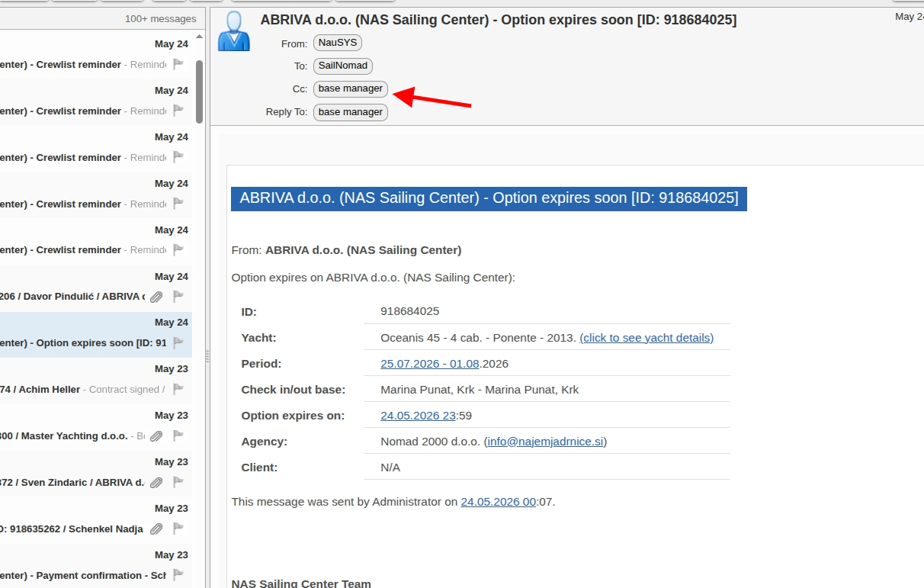Click the blue email title banner
This screenshot has width=924, height=588.
[x=489, y=198]
